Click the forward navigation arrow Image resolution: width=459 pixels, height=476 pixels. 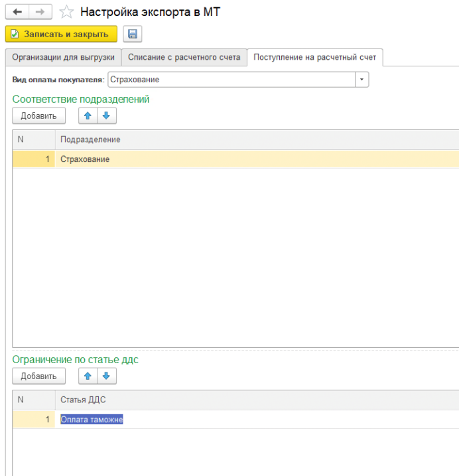(39, 11)
